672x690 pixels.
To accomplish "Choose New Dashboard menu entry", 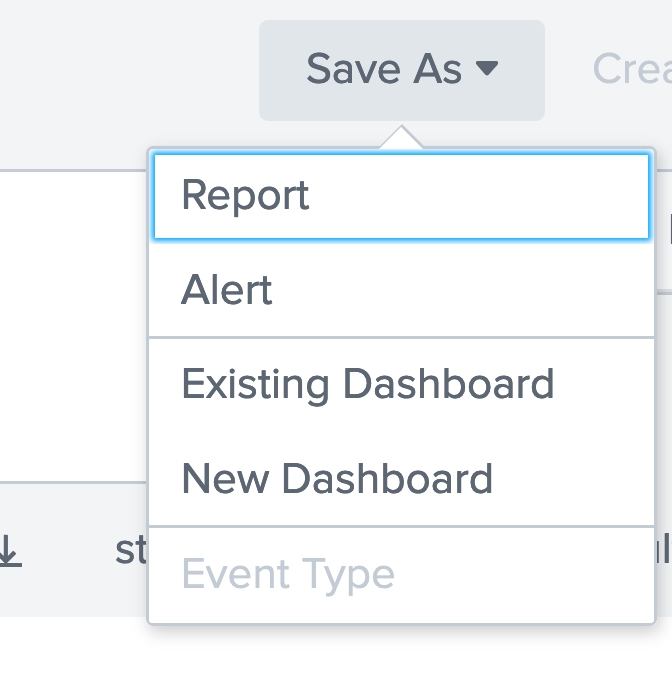I will (x=337, y=479).
